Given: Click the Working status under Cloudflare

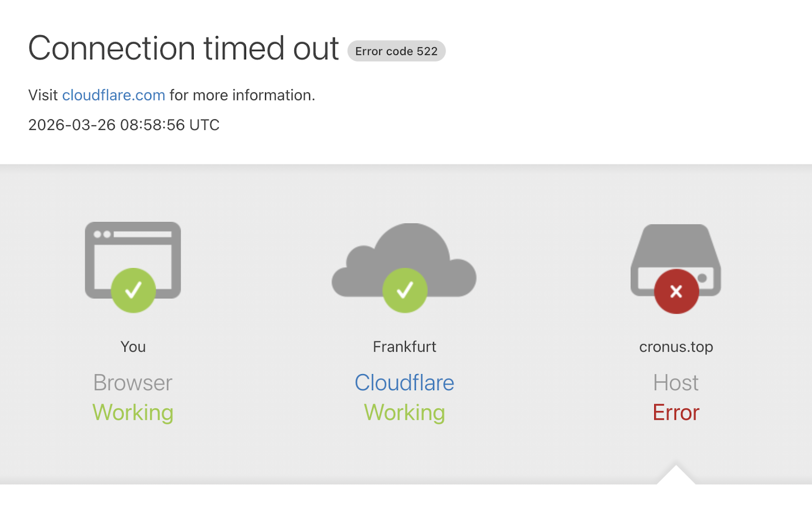Looking at the screenshot, I should tap(404, 412).
